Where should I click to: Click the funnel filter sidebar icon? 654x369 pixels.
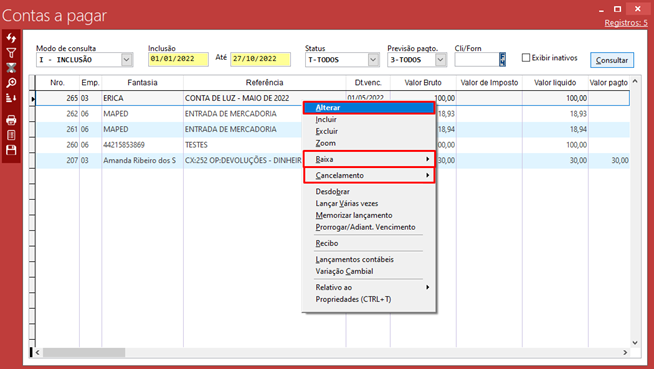coord(11,53)
